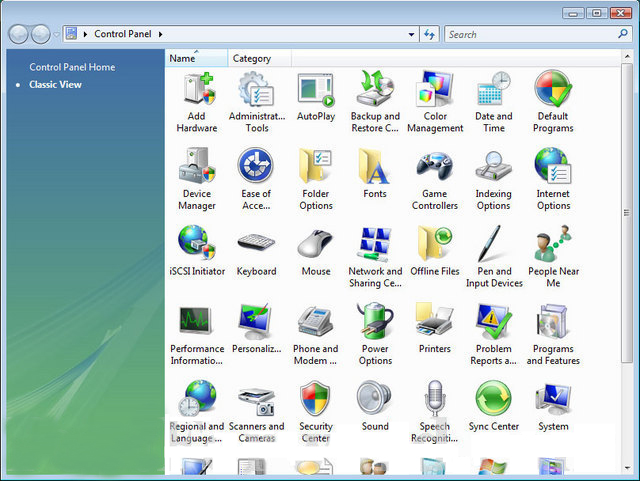Go to Control Panel Home
640x481 pixels.
click(x=72, y=67)
